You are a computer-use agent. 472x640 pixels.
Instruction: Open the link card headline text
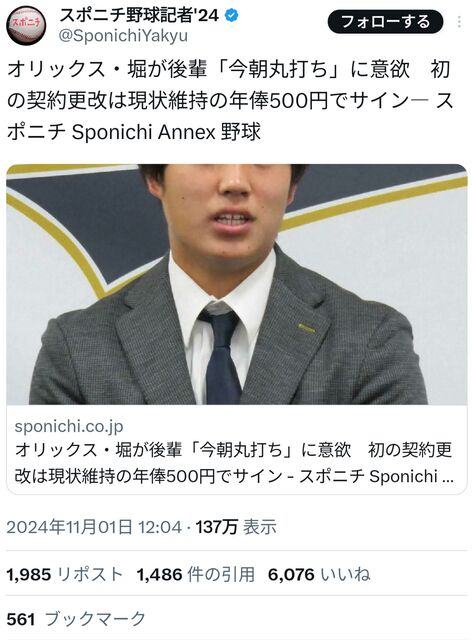234,463
